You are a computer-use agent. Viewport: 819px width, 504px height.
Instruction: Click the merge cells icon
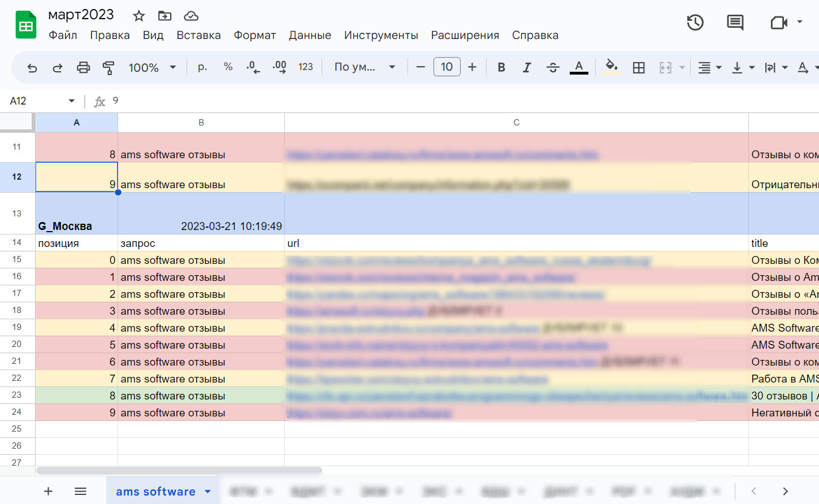click(665, 68)
